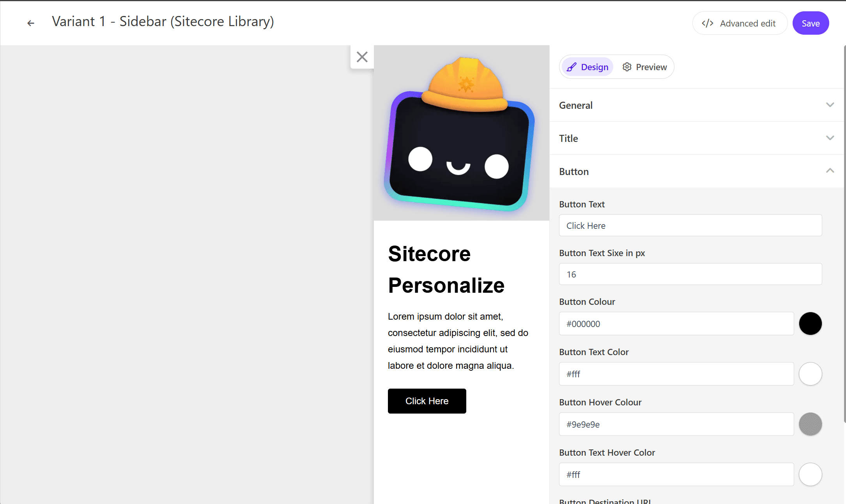Open the grey Button Hover Colour swatch
The width and height of the screenshot is (846, 504).
click(810, 424)
